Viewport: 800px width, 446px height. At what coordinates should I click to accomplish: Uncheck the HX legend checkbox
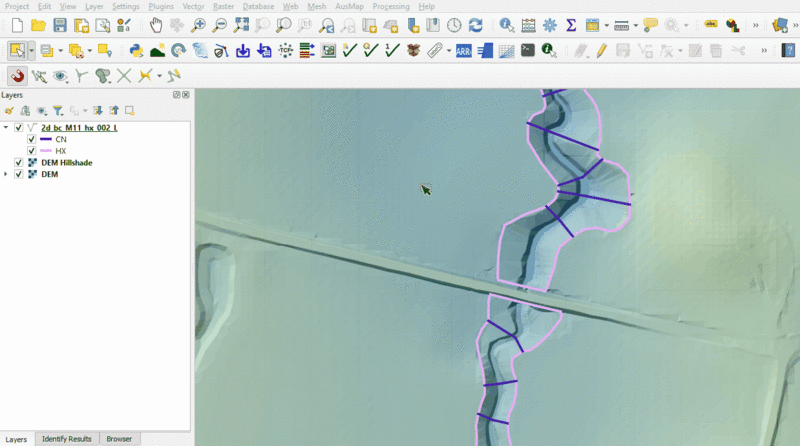tap(31, 151)
